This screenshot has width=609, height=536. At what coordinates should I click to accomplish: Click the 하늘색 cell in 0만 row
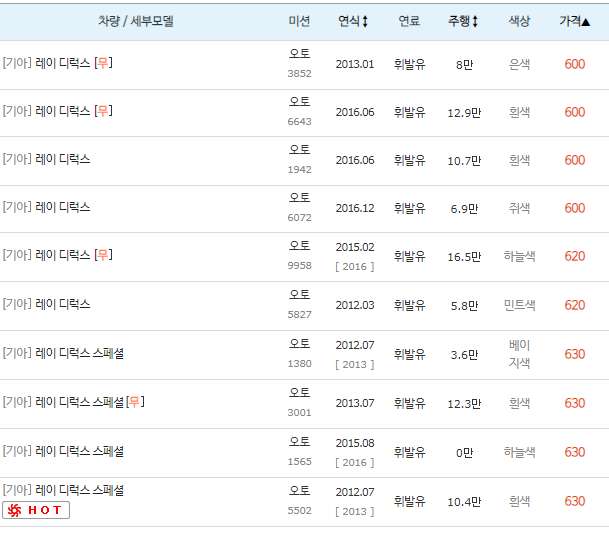(519, 452)
